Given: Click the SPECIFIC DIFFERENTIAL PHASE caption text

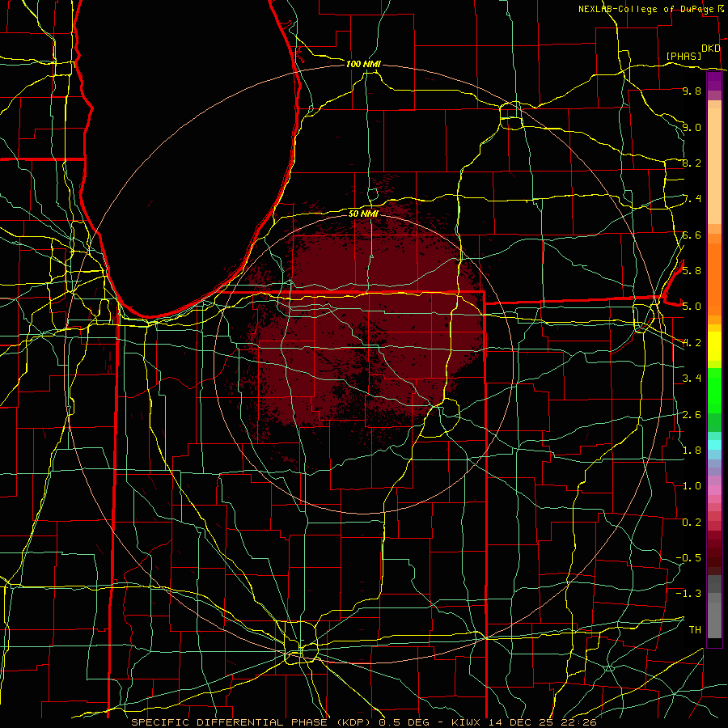Looking at the screenshot, I should (229, 722).
